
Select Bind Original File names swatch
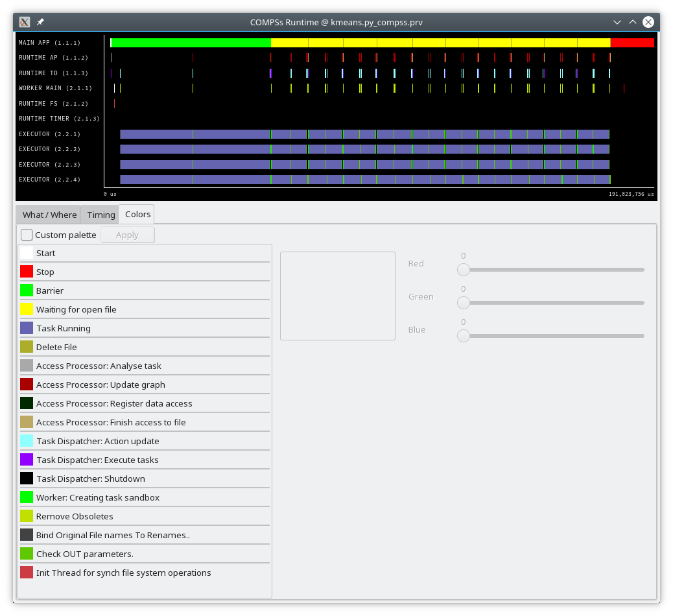tap(27, 535)
